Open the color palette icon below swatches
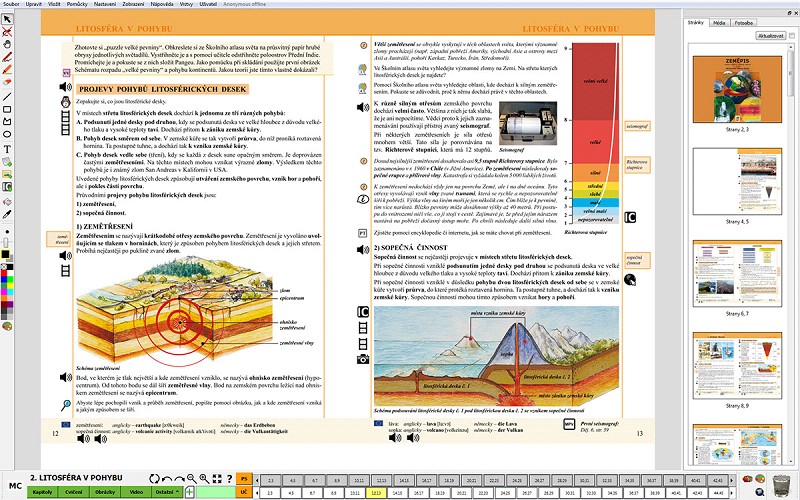Viewport: 800px width, 500px height. [7, 326]
